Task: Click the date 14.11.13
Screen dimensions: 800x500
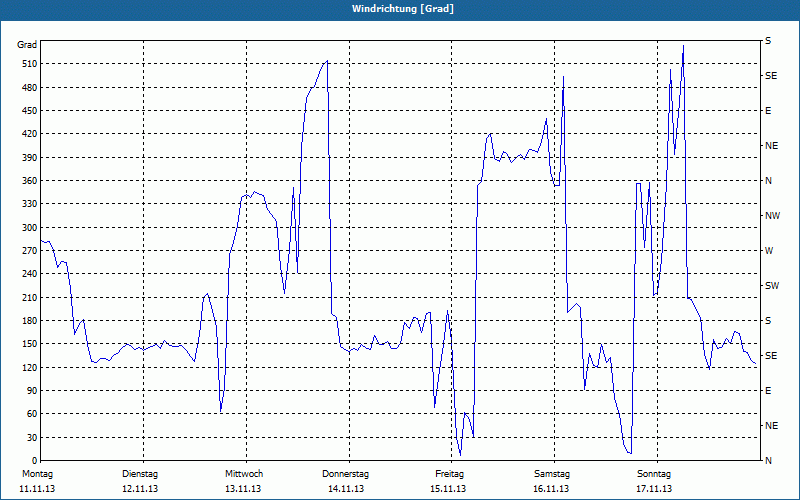Action: tap(346, 489)
